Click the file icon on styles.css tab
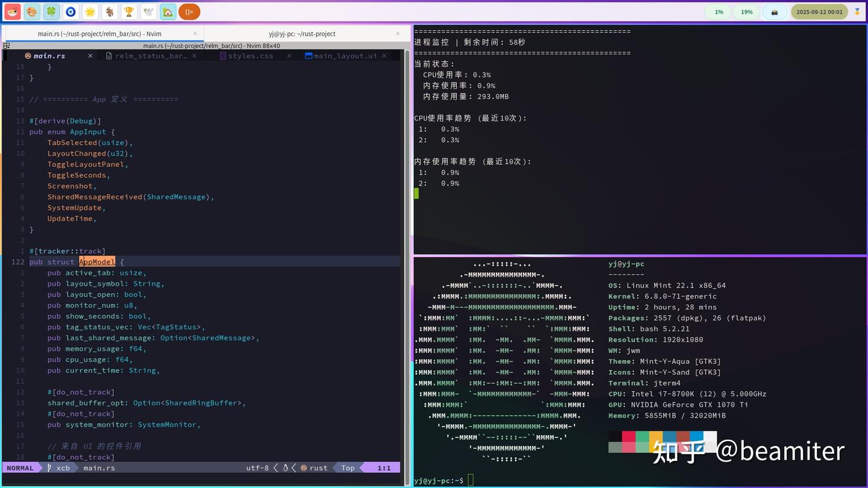Image resolution: width=868 pixels, height=488 pixels. (223, 55)
